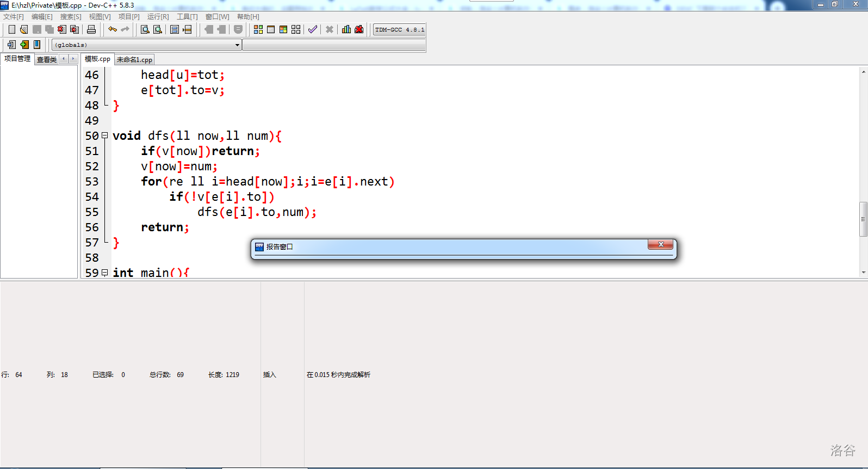868x469 pixels.
Task: Create a new source file
Action: (x=11, y=29)
